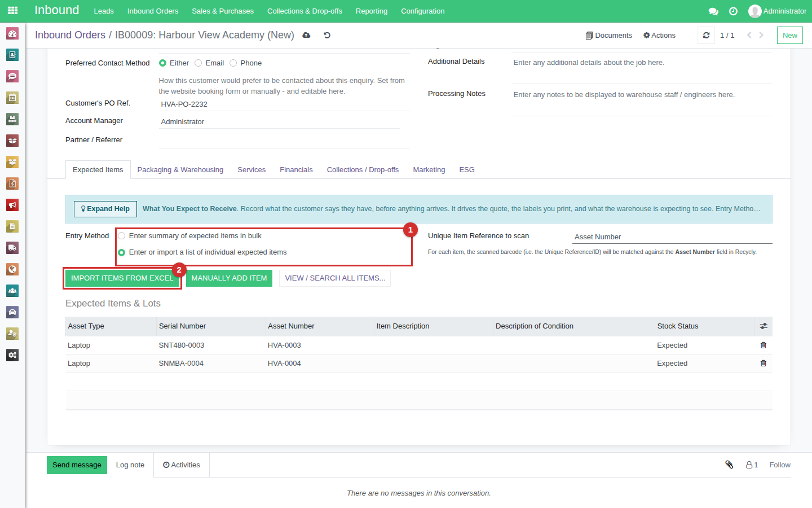Expand the help banner with Expand Help
The image size is (812, 508).
105,209
